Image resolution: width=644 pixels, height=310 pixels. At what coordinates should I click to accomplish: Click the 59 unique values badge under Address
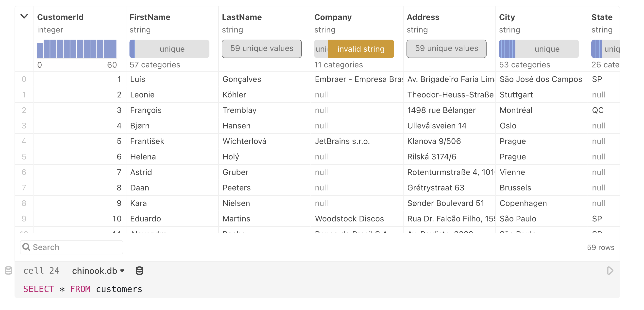coord(446,49)
